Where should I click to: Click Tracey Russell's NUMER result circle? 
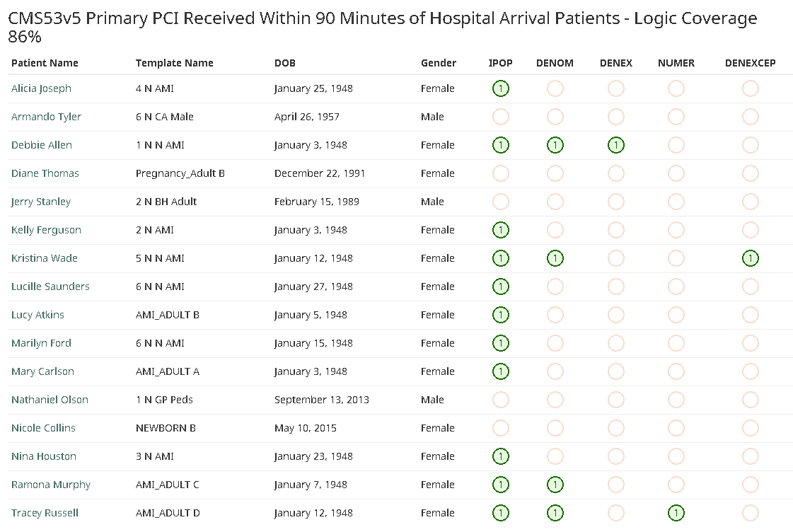pyautogui.click(x=676, y=513)
